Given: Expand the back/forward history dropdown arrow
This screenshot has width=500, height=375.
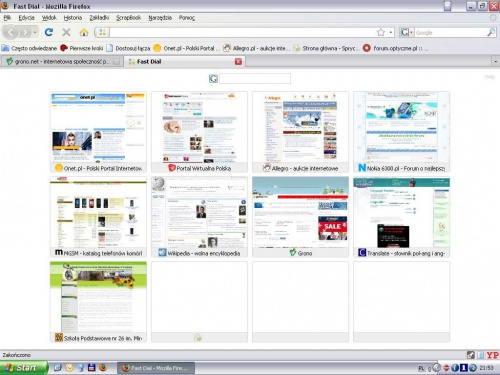Looking at the screenshot, I should pyautogui.click(x=35, y=32).
